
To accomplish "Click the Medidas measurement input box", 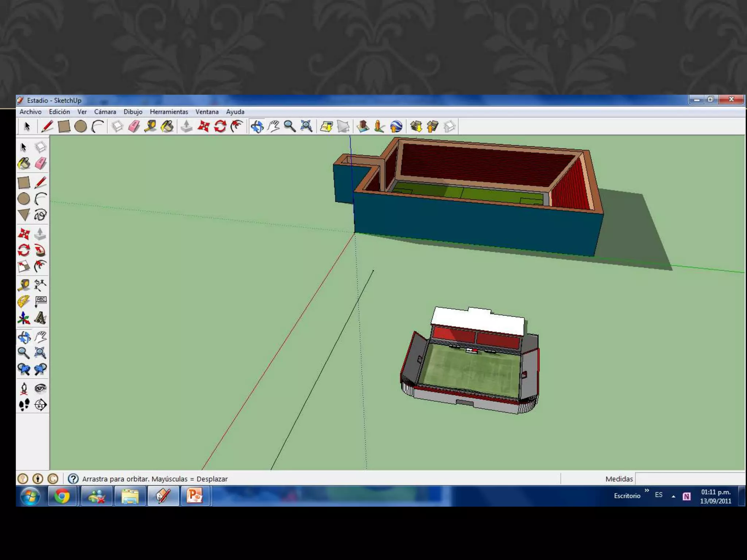I will 689,479.
